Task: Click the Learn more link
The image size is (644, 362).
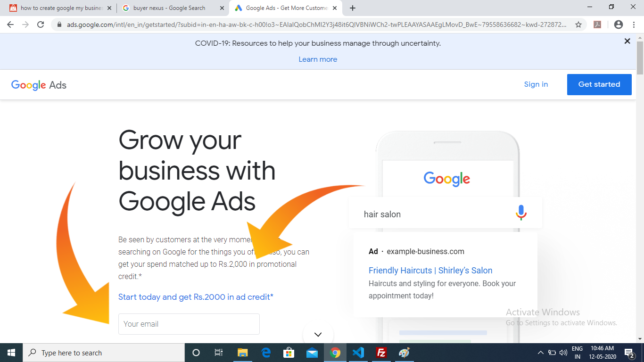Action: point(318,59)
